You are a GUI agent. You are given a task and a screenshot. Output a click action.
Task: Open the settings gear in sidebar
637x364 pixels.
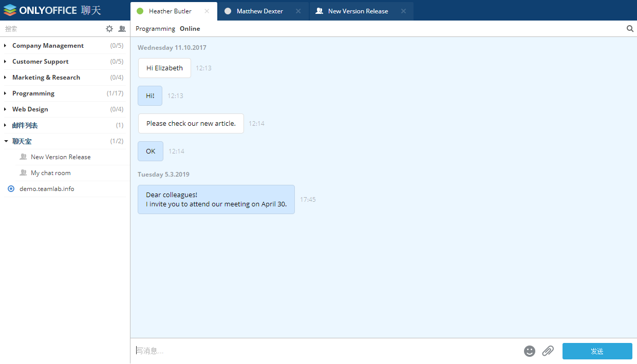109,29
